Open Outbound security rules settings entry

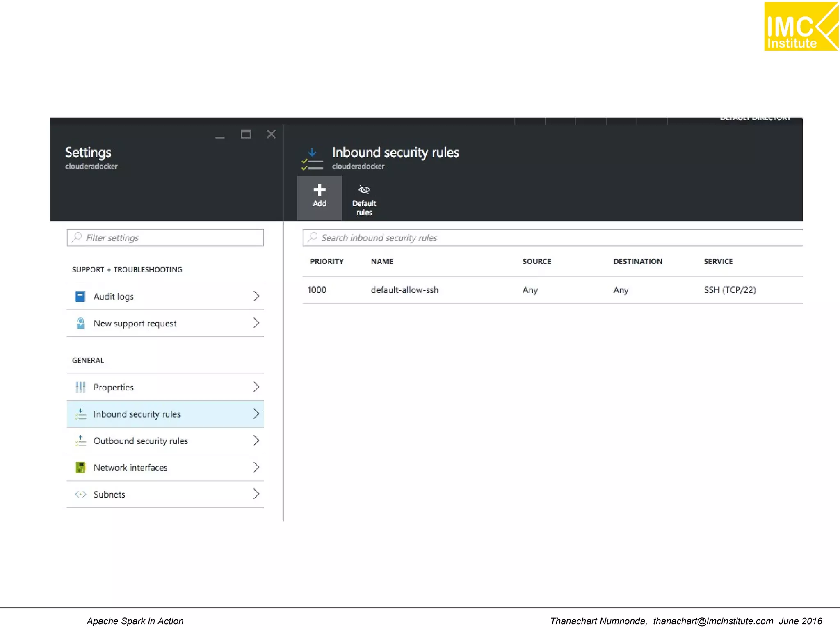tap(141, 441)
